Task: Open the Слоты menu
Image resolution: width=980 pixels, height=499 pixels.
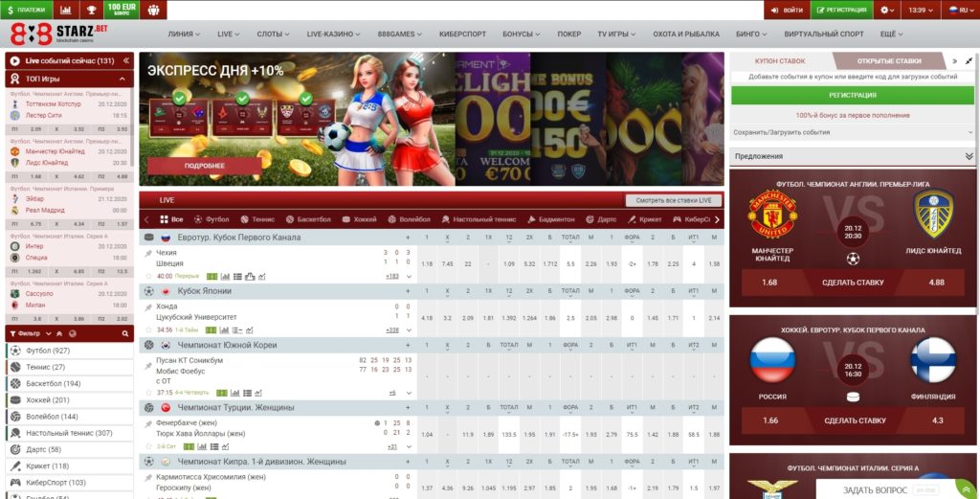Action: point(275,34)
